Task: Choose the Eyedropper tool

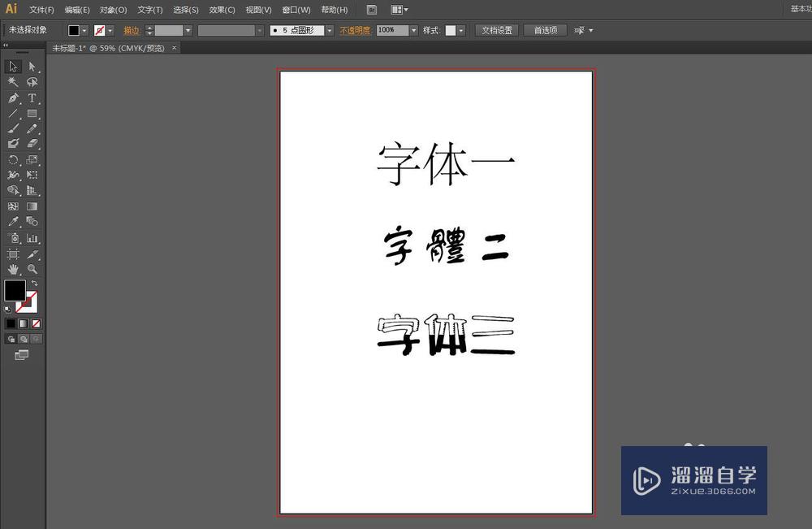Action: pyautogui.click(x=13, y=221)
